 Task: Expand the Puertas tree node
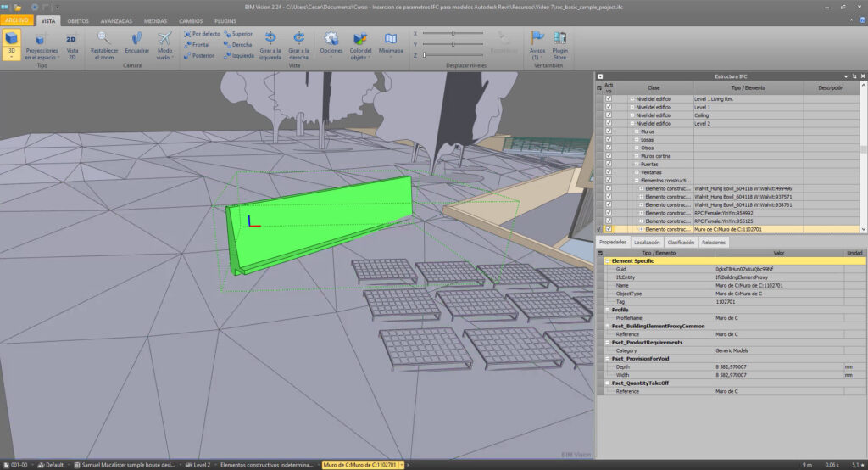(637, 164)
